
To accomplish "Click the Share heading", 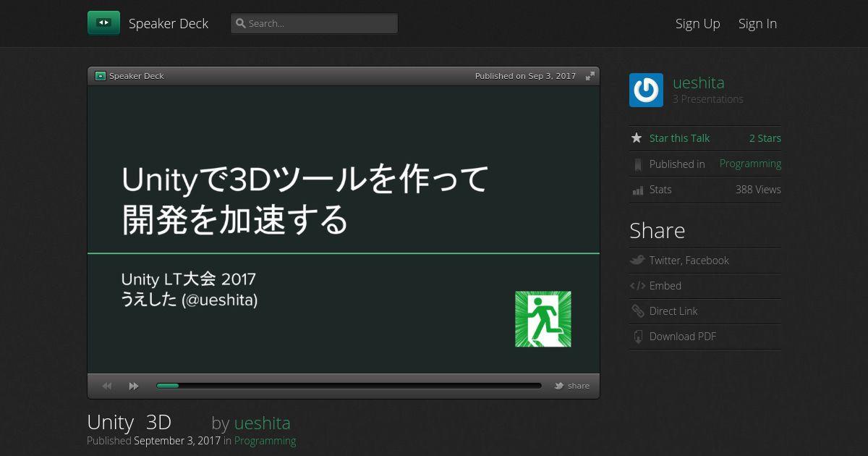I will pyautogui.click(x=658, y=231).
